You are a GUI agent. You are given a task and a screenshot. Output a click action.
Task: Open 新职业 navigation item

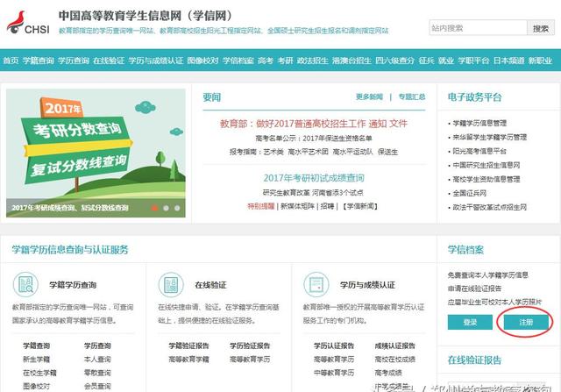pyautogui.click(x=540, y=61)
